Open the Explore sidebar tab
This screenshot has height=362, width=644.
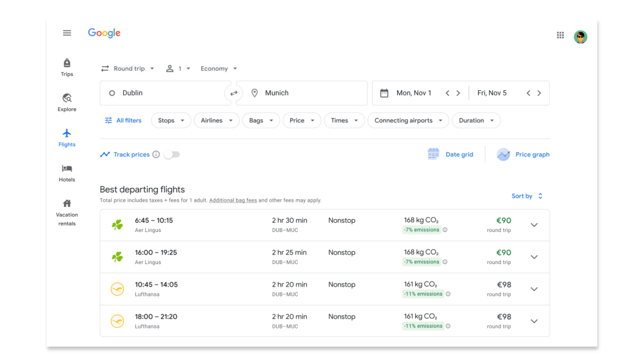pyautogui.click(x=67, y=102)
